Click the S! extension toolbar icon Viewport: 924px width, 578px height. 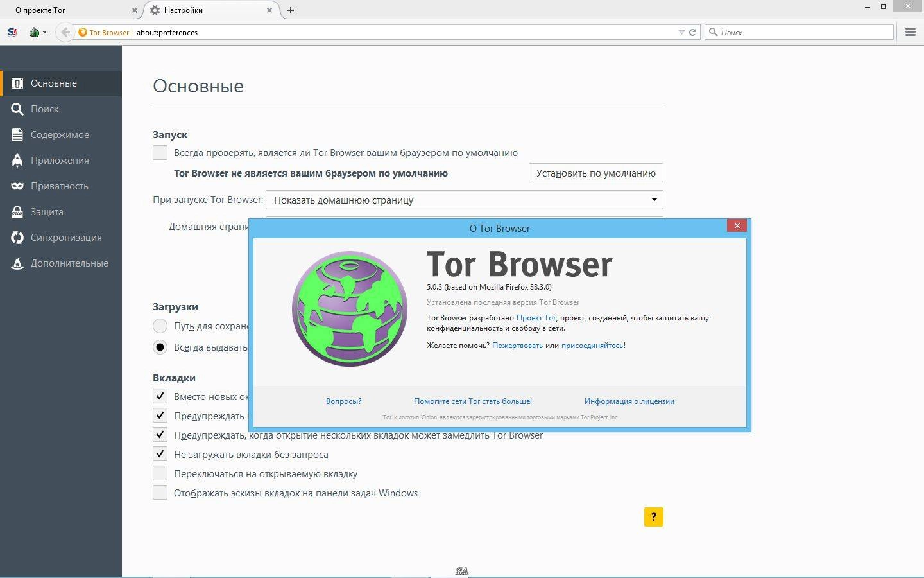pyautogui.click(x=12, y=32)
